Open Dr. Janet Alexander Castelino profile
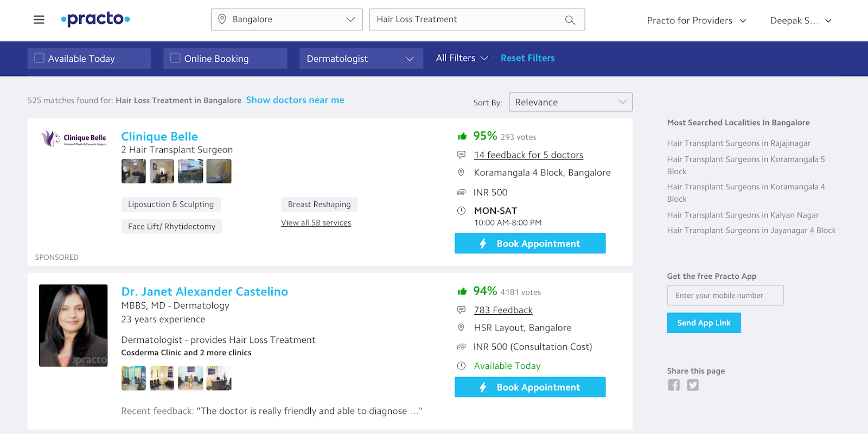868x434 pixels. pos(205,291)
